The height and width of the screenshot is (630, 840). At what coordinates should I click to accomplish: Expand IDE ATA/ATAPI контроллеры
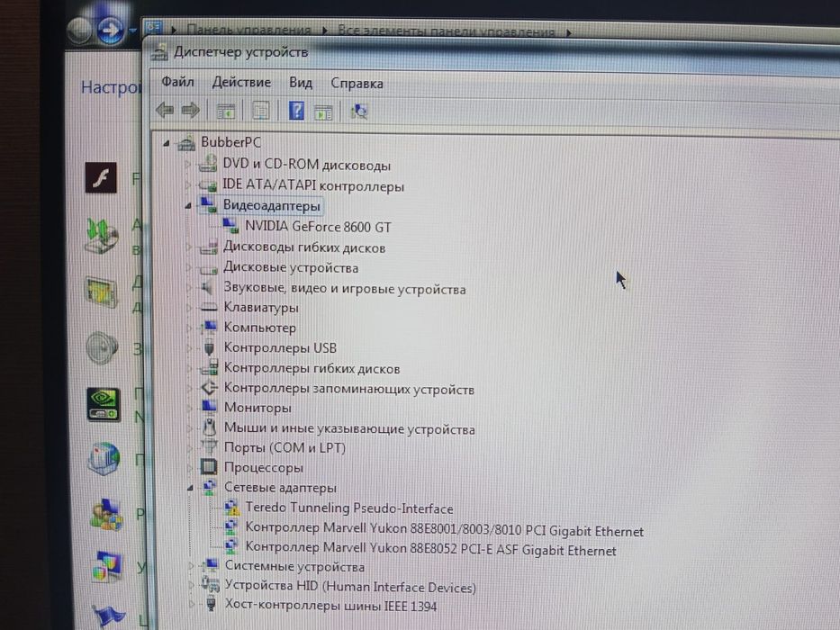187,184
